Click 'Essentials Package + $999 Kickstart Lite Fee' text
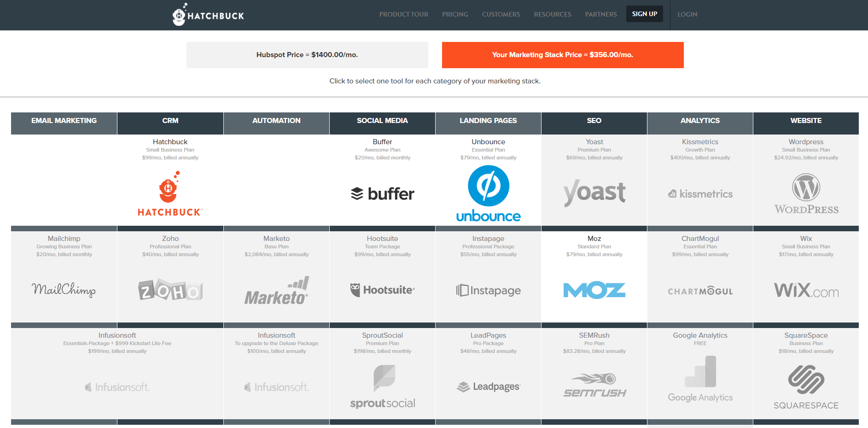 click(x=117, y=343)
